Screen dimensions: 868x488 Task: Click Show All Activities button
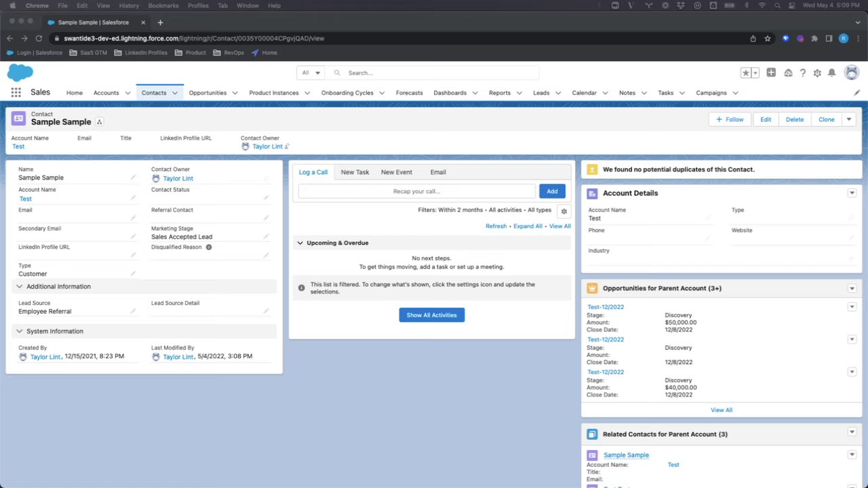pyautogui.click(x=432, y=315)
